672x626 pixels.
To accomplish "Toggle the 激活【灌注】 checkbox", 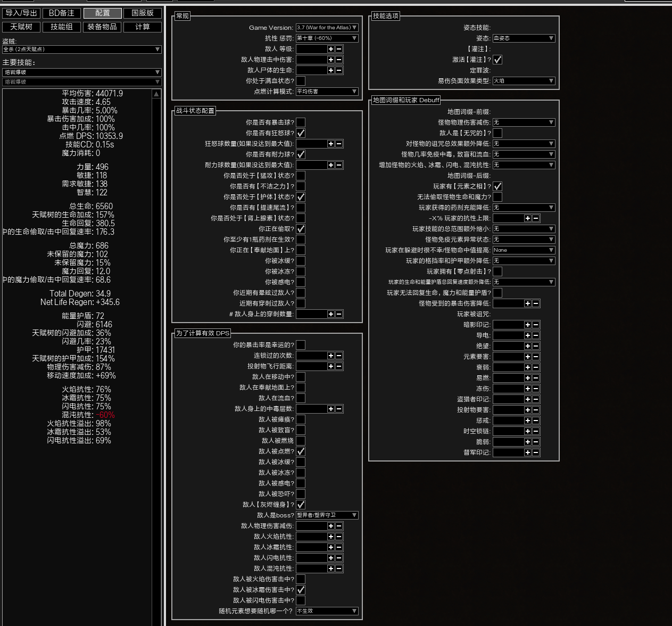I will [497, 60].
